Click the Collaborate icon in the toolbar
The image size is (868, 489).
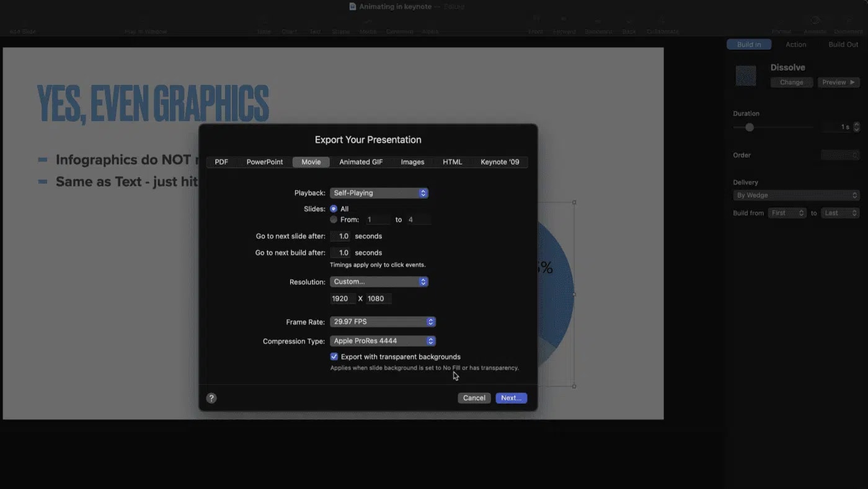(662, 24)
